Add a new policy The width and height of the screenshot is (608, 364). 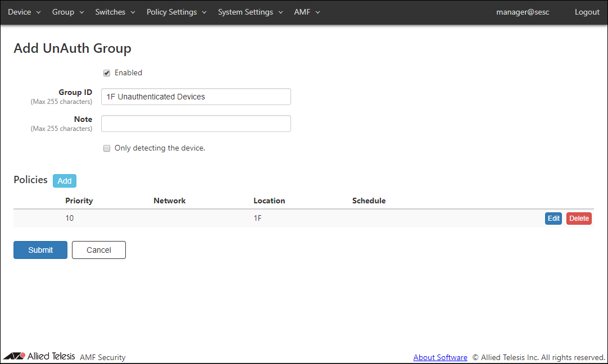(65, 181)
